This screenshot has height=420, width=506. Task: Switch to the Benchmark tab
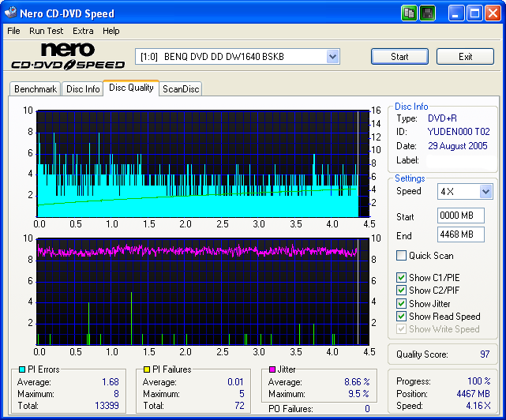tap(36, 89)
